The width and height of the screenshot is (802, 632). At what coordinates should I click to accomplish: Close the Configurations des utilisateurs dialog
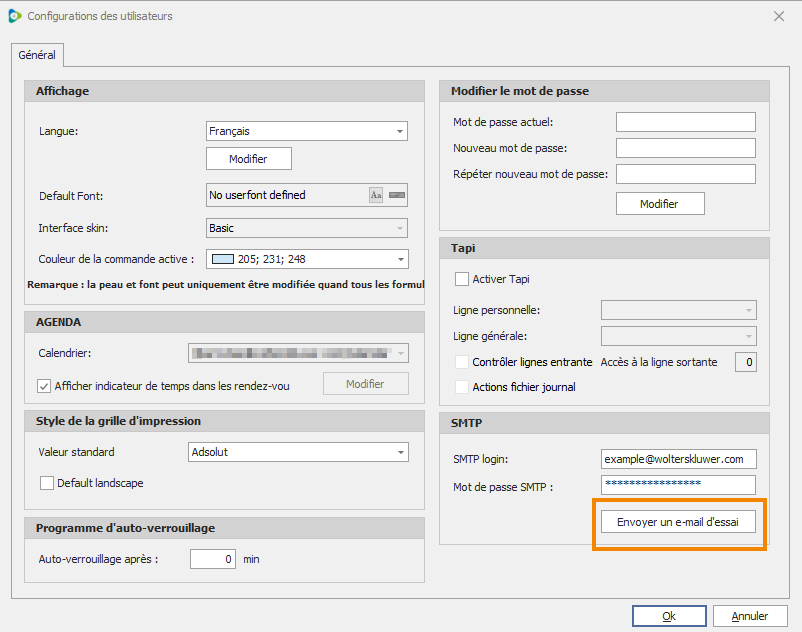coord(778,16)
